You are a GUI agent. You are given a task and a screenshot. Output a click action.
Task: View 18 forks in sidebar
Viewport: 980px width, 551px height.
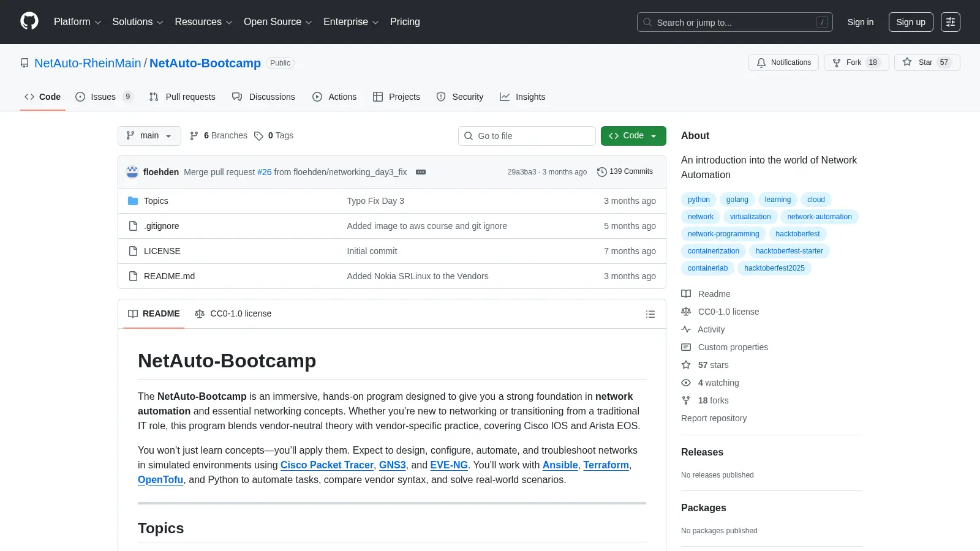click(705, 400)
